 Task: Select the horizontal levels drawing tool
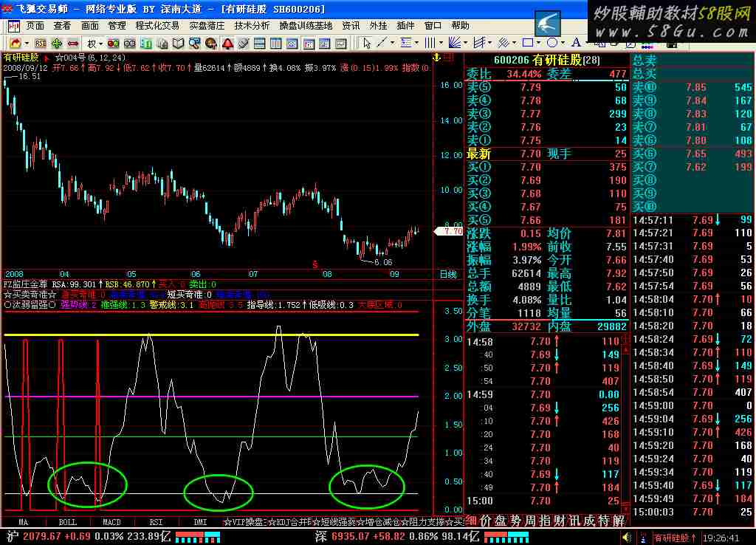[406, 44]
